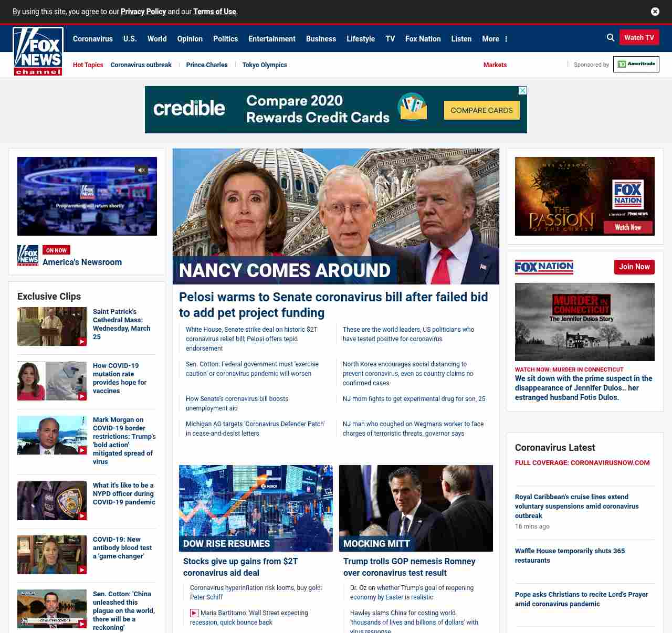Read the Pelosi warms to Senate headline
The height and width of the screenshot is (633, 672).
click(x=333, y=304)
